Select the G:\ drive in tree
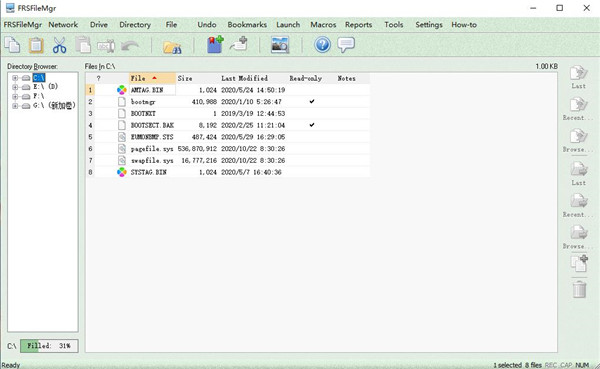 (x=54, y=106)
